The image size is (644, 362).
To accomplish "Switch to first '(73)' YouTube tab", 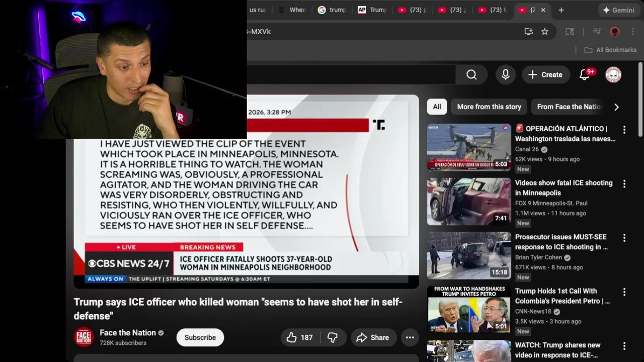I will click(x=413, y=10).
